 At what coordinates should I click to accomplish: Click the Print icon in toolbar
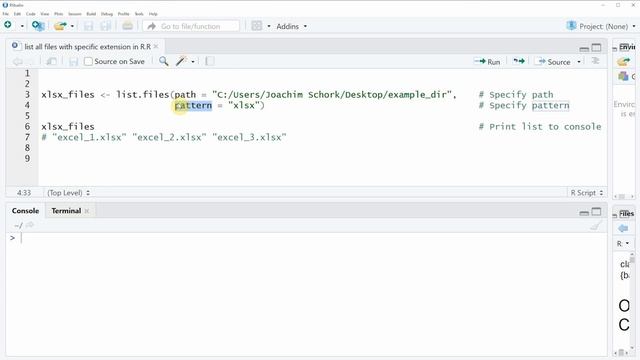pos(127,26)
